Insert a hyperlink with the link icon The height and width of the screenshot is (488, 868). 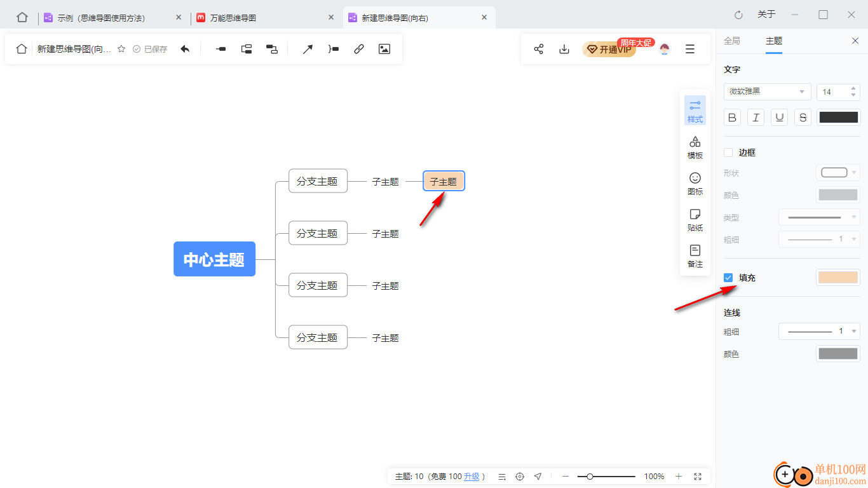tap(359, 49)
